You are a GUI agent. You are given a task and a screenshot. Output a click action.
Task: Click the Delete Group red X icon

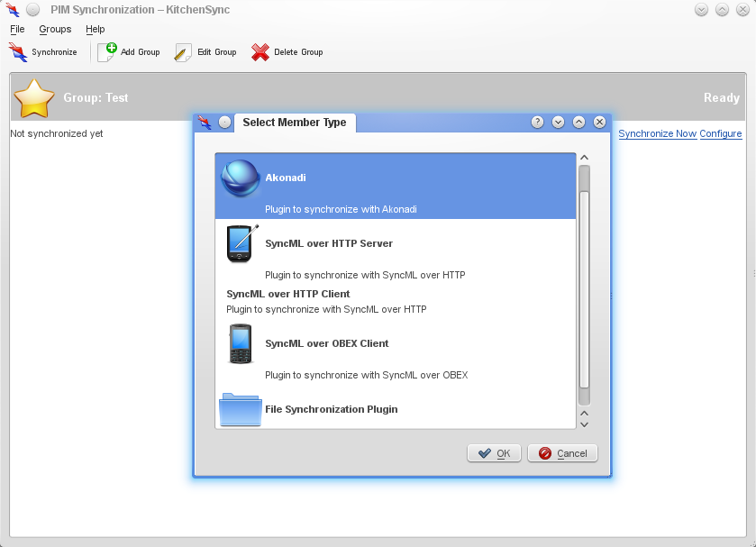pos(260,52)
